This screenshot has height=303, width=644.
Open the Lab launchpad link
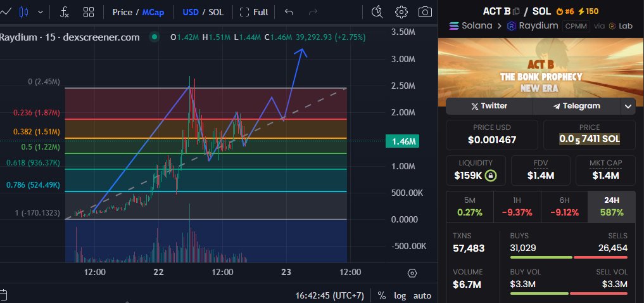click(620, 26)
